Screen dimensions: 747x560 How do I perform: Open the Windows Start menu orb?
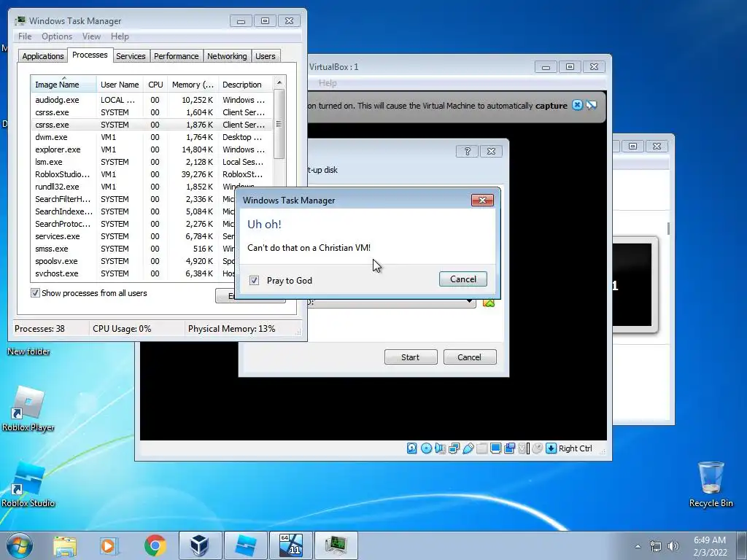pyautogui.click(x=20, y=545)
